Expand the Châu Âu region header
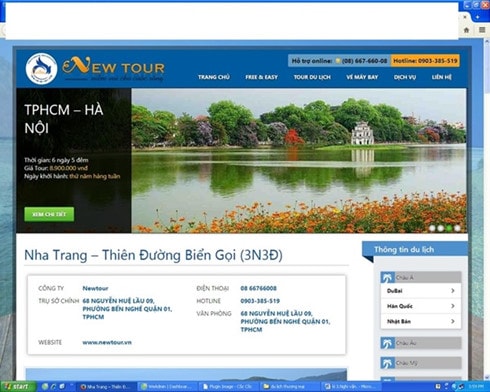 [x=421, y=343]
